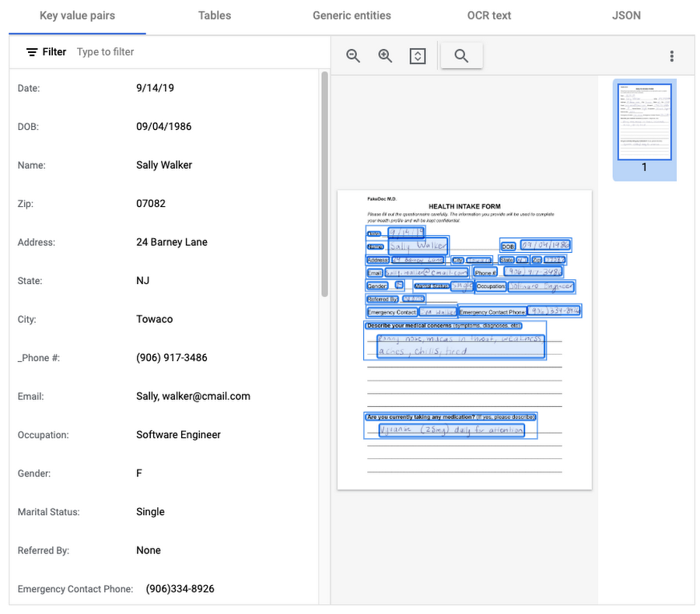Open the document search tool
Screen dimensions: 700x614
pyautogui.click(x=461, y=56)
